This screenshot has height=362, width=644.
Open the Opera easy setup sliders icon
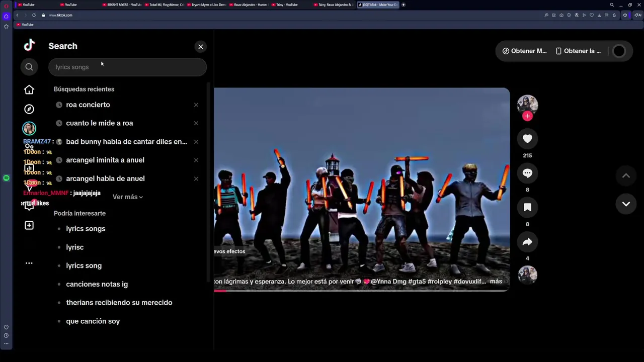(x=606, y=15)
